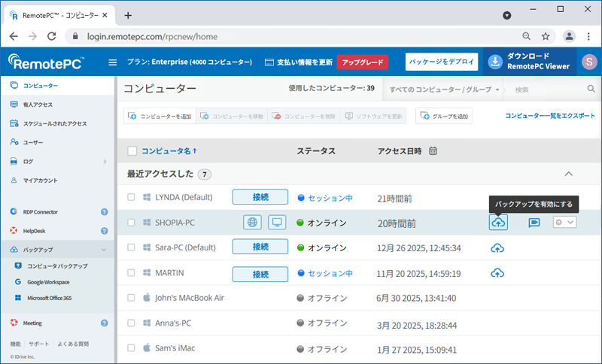Open browser zoom magnifier icon in address bar
Image resolution: width=602 pixels, height=364 pixels.
pos(526,36)
